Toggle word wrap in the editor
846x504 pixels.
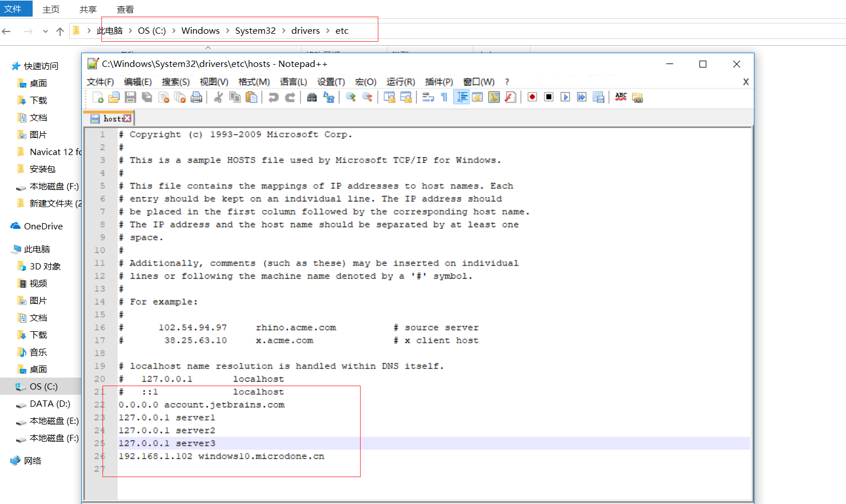tap(428, 97)
